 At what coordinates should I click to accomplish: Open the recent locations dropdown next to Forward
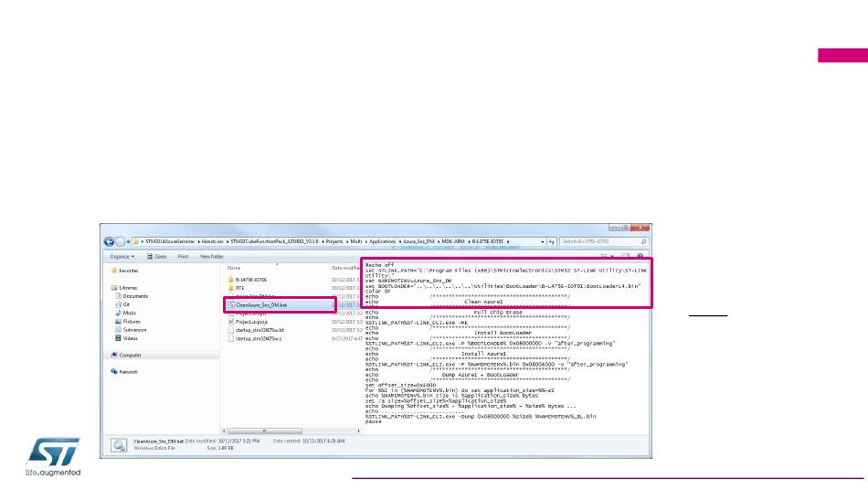coord(129,242)
